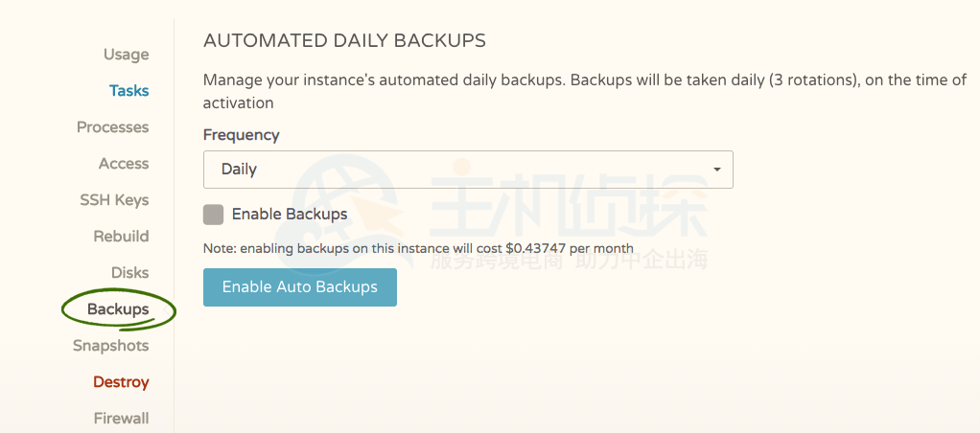Image resolution: width=980 pixels, height=433 pixels.
Task: Go to Snapshots in the sidebar
Action: coord(110,346)
